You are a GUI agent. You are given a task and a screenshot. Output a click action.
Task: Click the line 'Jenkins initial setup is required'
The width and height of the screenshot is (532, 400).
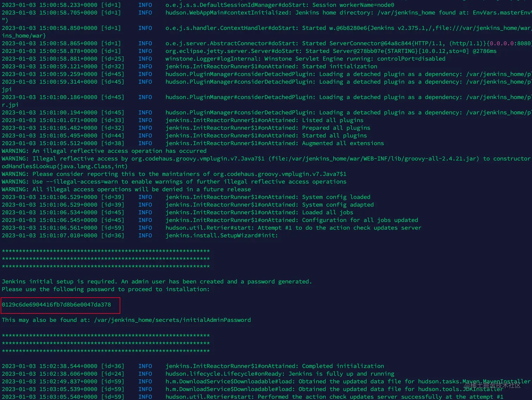tap(59, 282)
